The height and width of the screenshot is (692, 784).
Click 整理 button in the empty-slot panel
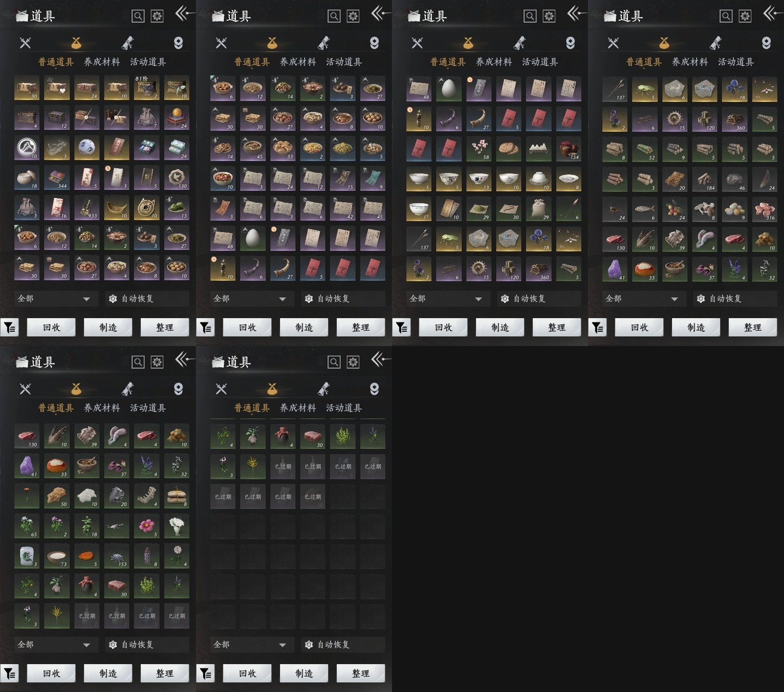(x=361, y=673)
